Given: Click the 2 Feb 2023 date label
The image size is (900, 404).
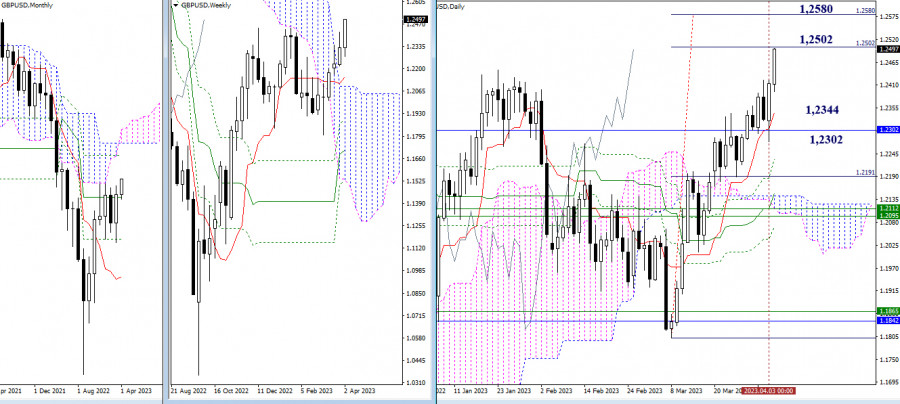Looking at the screenshot, I should tap(557, 390).
